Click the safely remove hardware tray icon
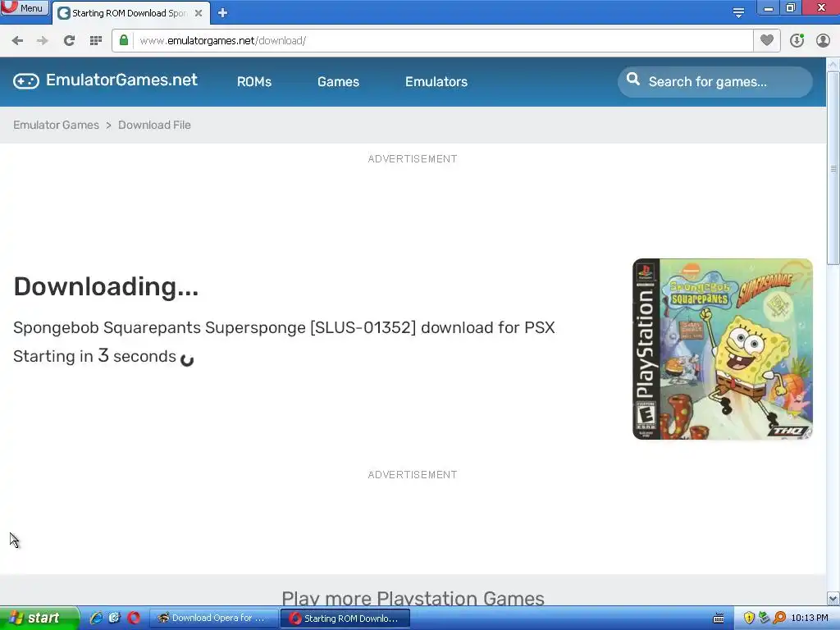 [x=765, y=618]
